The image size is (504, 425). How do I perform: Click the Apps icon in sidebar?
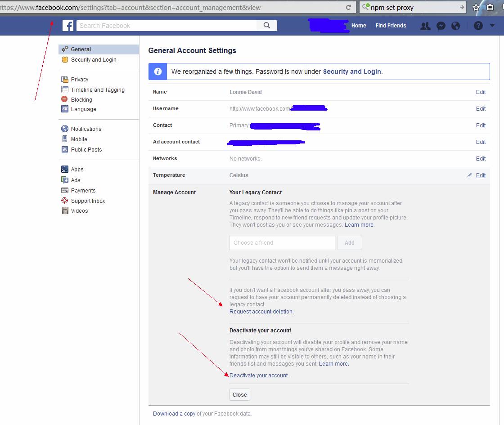click(x=65, y=169)
